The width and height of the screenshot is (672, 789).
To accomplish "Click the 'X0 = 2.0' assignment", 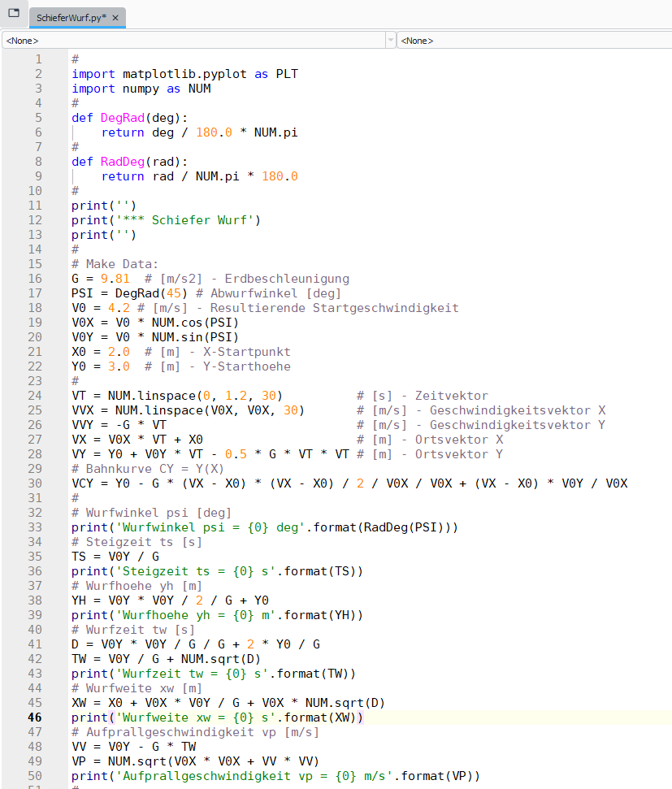I will click(x=100, y=352).
